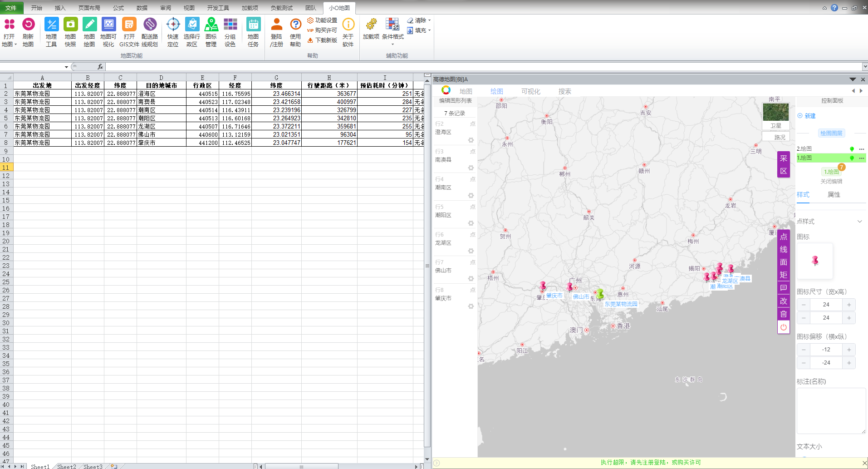Viewport: 868px width, 469px height.
Task: Increase icon width with plus button
Action: pos(848,305)
